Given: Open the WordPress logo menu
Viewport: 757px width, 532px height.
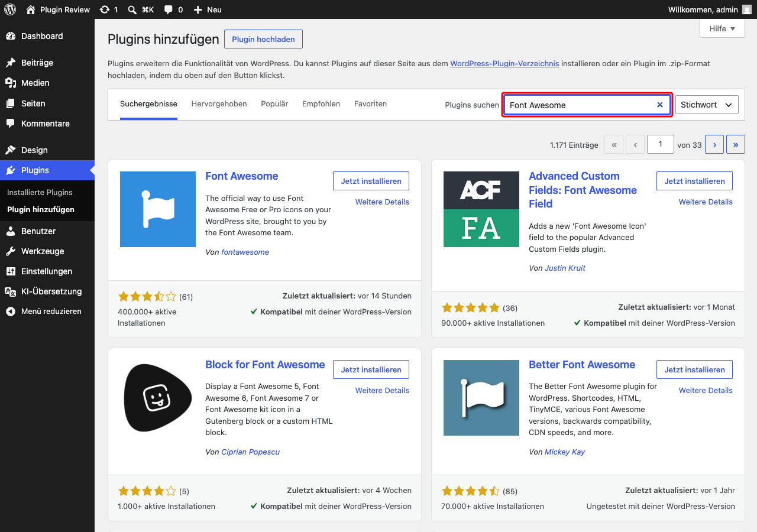Looking at the screenshot, I should click(x=10, y=9).
